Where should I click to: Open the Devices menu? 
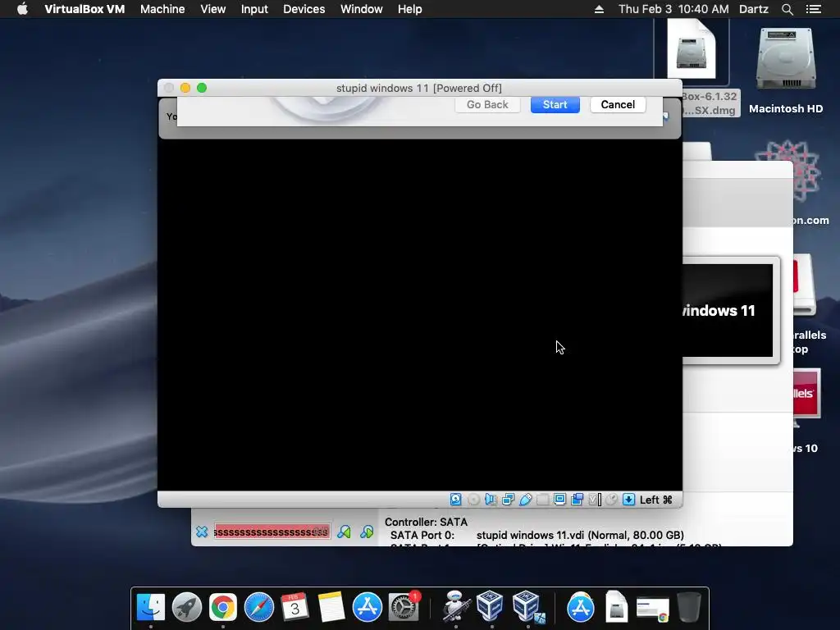click(x=304, y=9)
